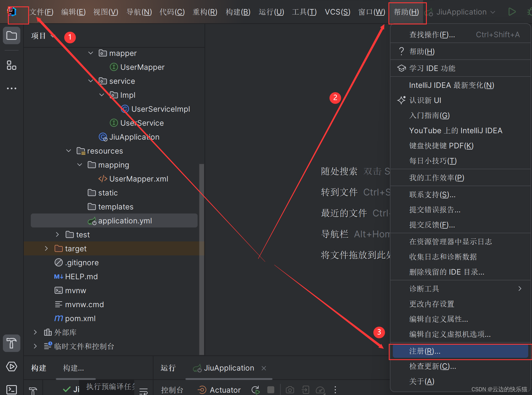The height and width of the screenshot is (395, 532).
Task: Open the Services tool window icon
Action: point(12,366)
